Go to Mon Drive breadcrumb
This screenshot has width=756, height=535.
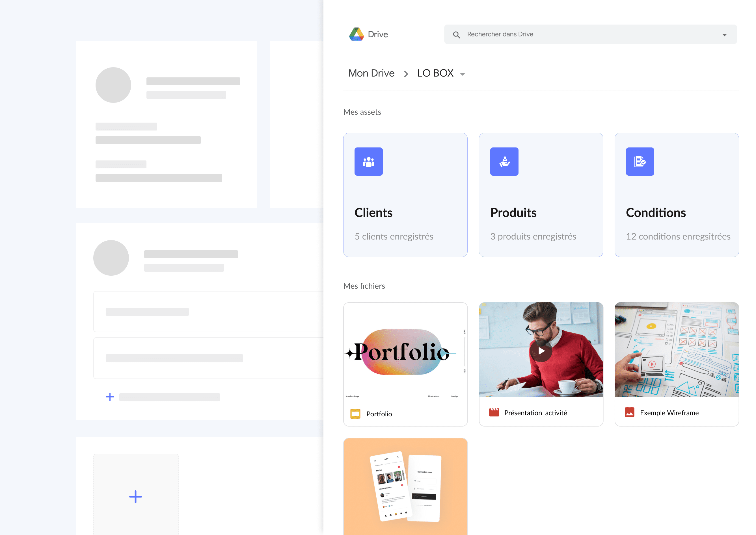point(371,73)
